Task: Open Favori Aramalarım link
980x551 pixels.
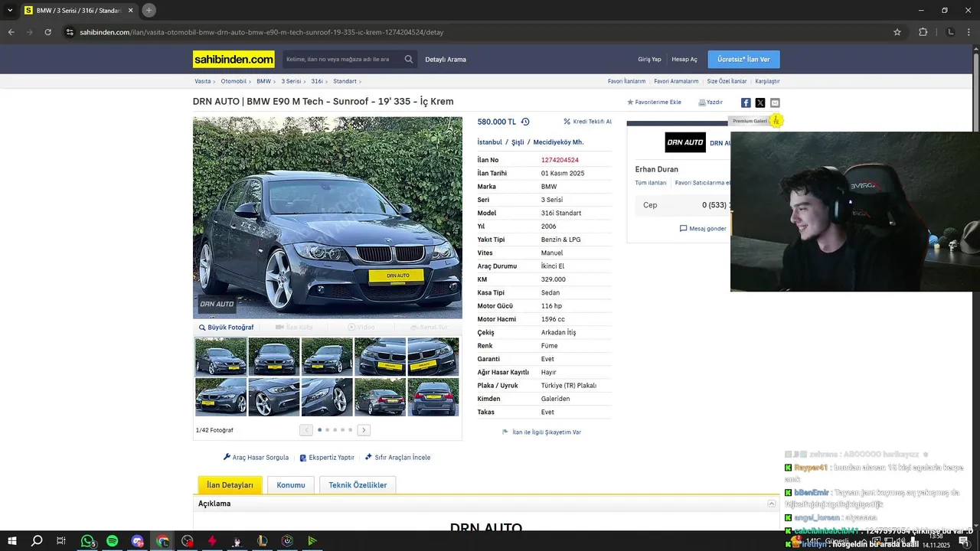Action: click(676, 81)
